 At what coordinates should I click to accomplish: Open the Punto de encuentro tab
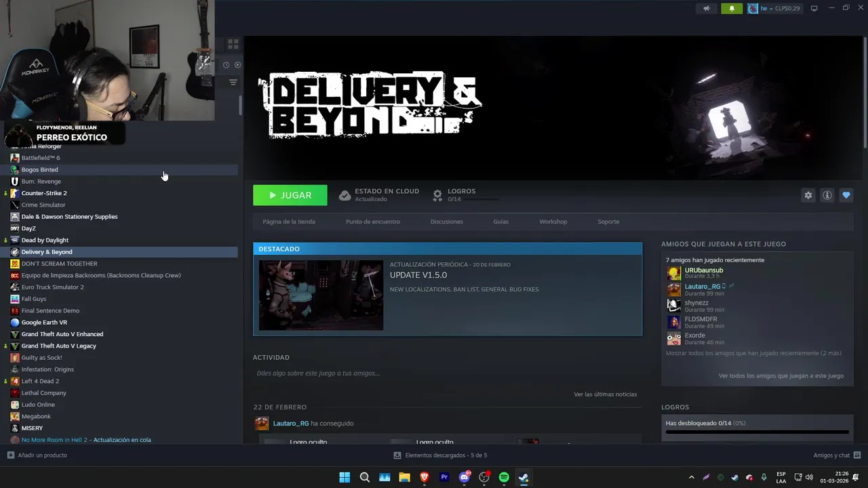click(373, 222)
